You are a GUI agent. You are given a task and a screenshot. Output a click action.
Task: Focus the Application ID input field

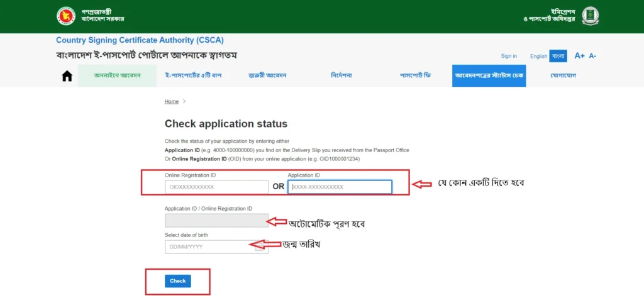pyautogui.click(x=340, y=187)
